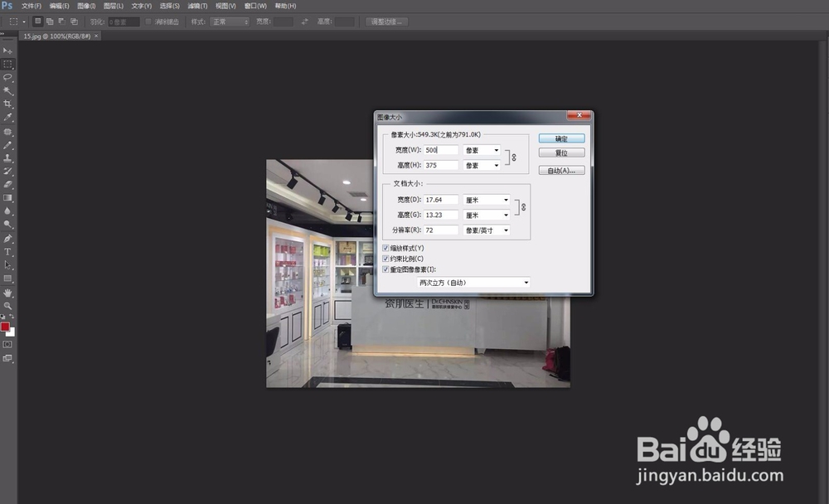Click document size constrain link icon
This screenshot has width=829, height=504.
pyautogui.click(x=523, y=207)
